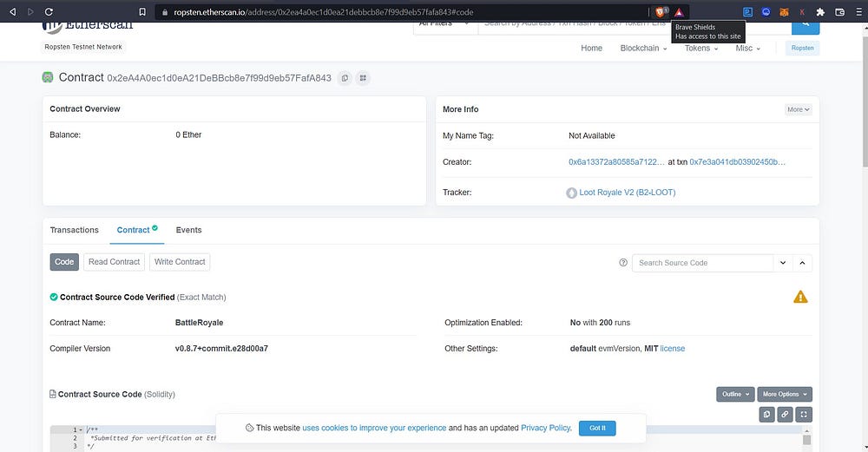Open Brave Shields lion icon

pos(660,11)
